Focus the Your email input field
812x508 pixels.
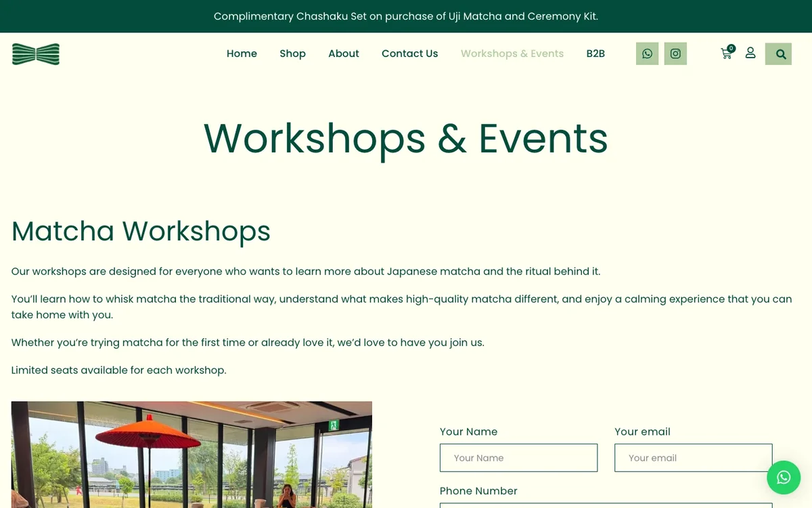pos(693,458)
